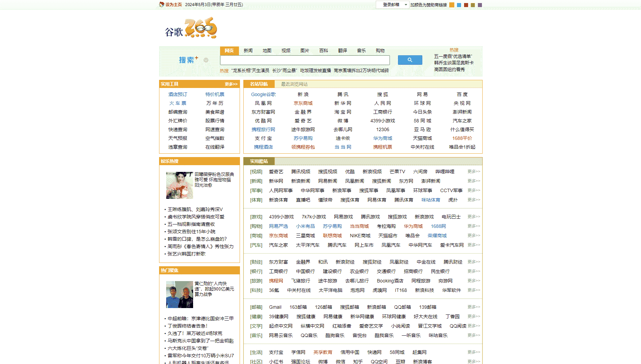Switch to the 图片 search tab
The width and height of the screenshot is (641, 364).
point(305,51)
